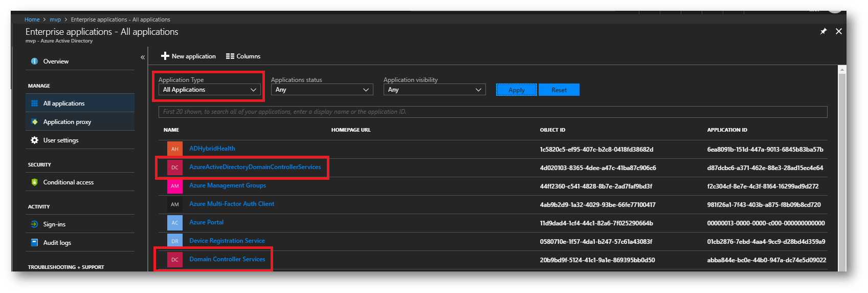Go to Home breadcrumb link

[x=32, y=19]
